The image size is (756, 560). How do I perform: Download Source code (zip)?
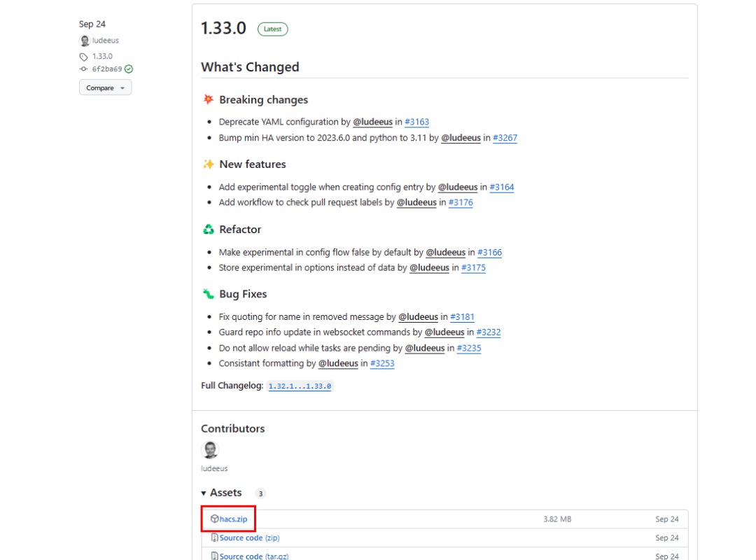click(x=249, y=538)
